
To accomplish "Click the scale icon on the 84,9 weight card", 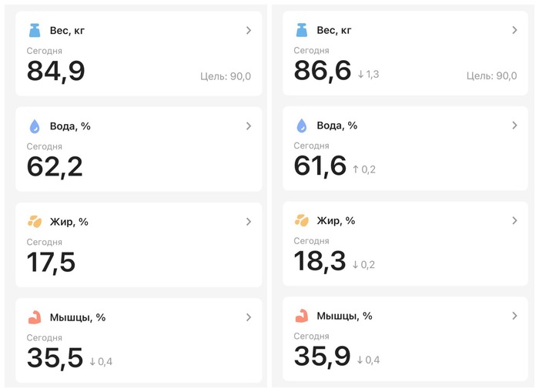I will pos(35,31).
